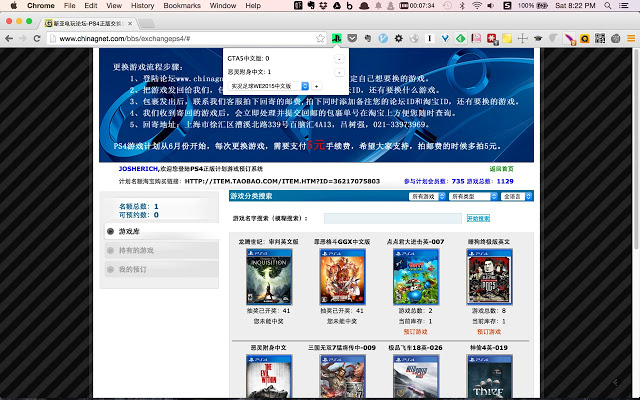Click the Sleeping Dogs game cover thumbnail

489,277
